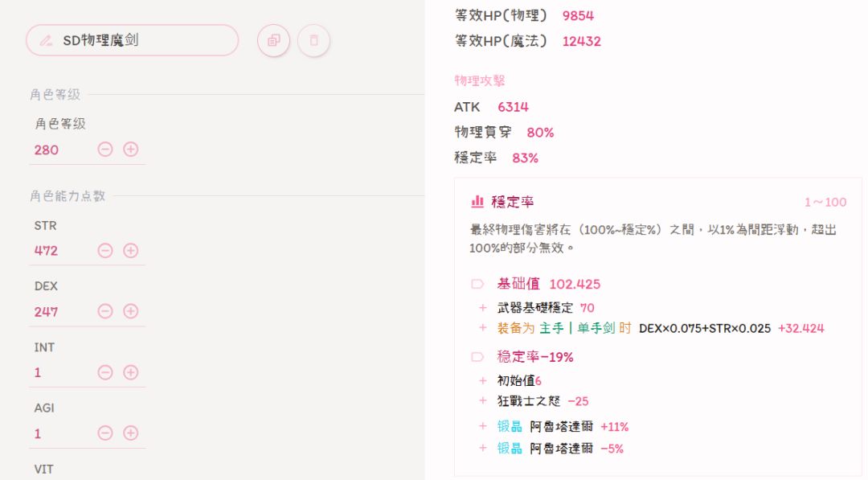868x480 pixels.
Task: Increase 角色等級 with the plus icon
Action: 130,150
